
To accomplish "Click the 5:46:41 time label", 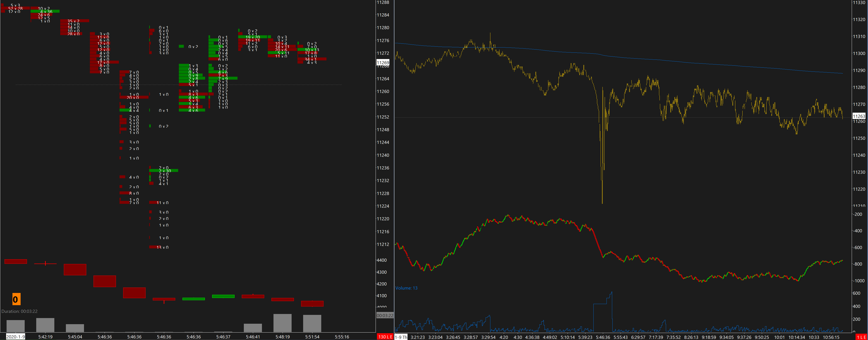I will [253, 337].
